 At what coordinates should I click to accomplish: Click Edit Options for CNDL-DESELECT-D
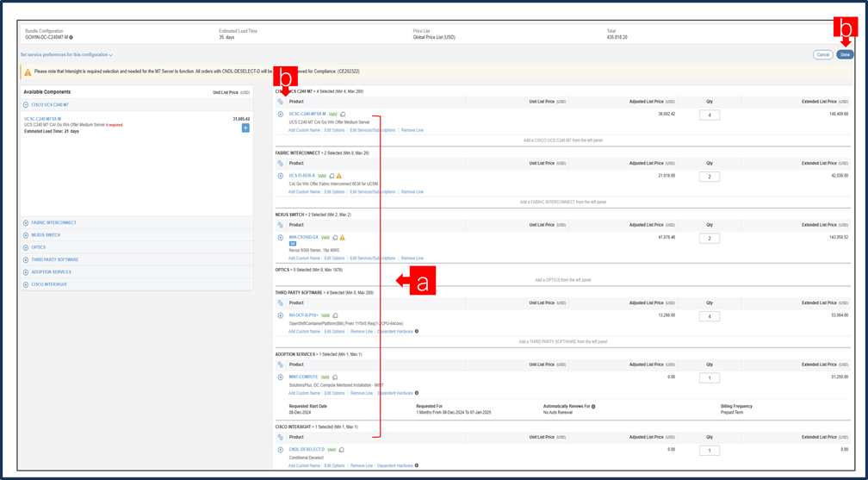(x=334, y=465)
